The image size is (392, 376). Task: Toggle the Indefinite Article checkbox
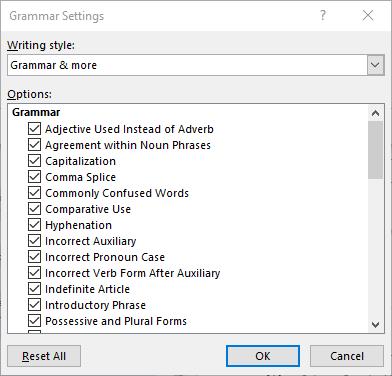click(x=35, y=289)
